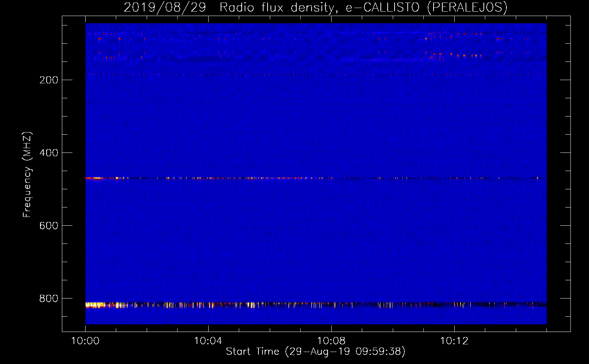This screenshot has height=364, width=589.
Task: Click the 400 frequency tick label
Action: point(49,153)
